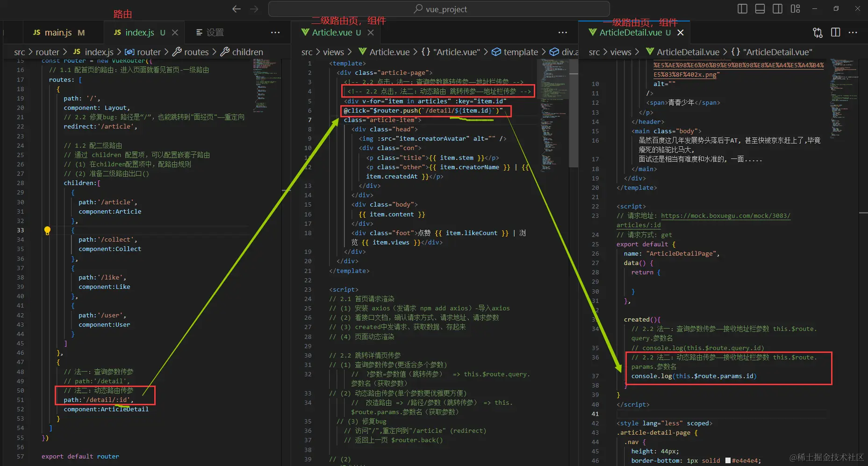Toggle the secondary side bar layout icon

pos(778,9)
